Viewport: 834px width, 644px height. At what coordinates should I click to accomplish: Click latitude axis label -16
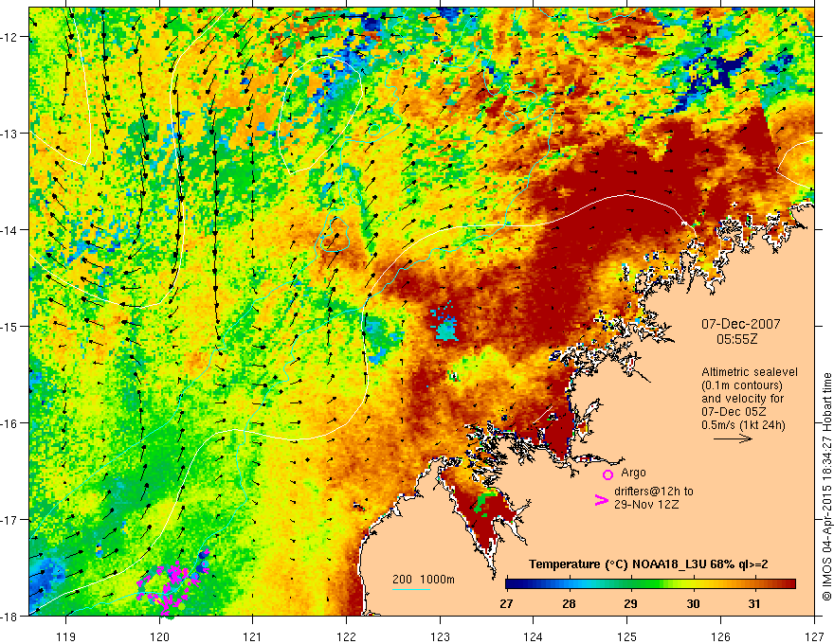(9, 423)
